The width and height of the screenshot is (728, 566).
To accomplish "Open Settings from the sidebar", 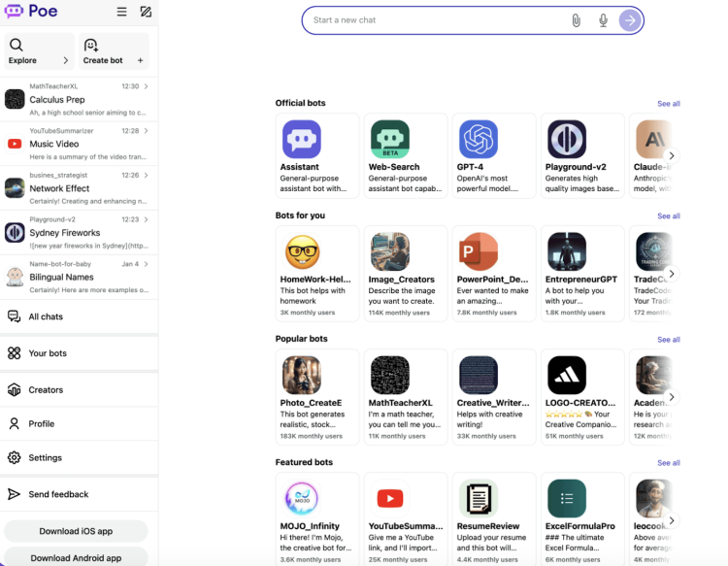I will tap(45, 457).
